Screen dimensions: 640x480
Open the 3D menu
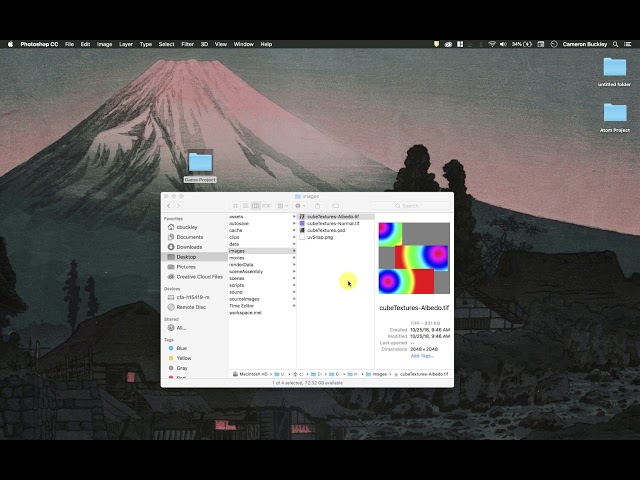(x=204, y=44)
